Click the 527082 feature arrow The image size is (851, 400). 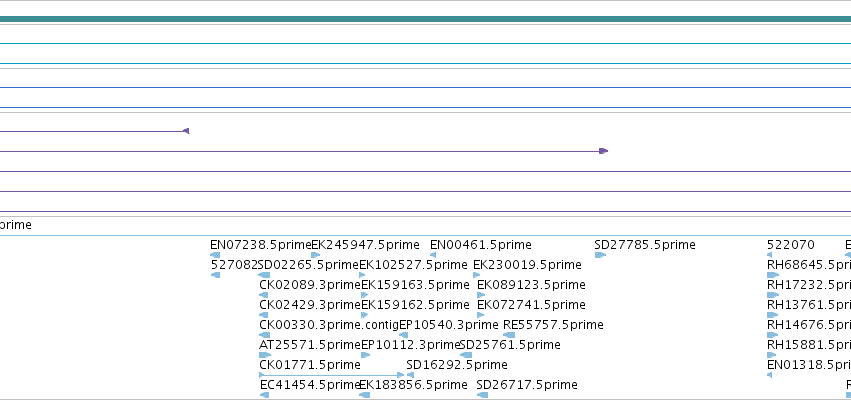(x=215, y=275)
